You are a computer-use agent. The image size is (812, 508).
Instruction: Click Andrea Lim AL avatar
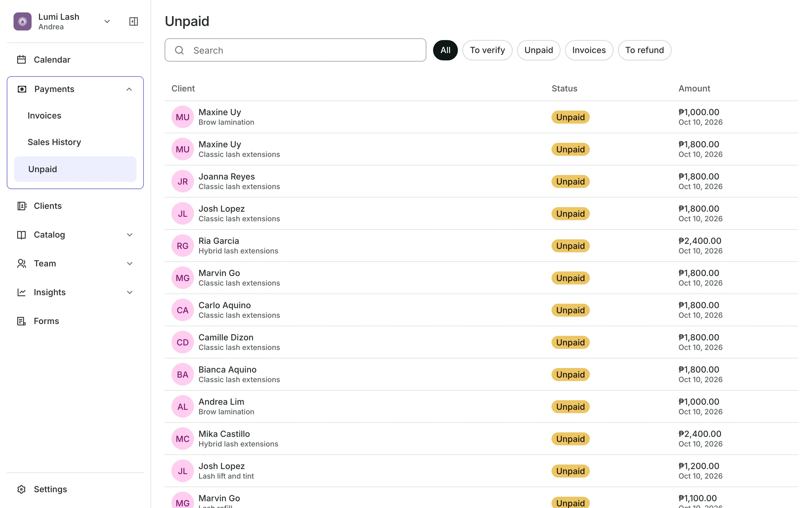[182, 406]
